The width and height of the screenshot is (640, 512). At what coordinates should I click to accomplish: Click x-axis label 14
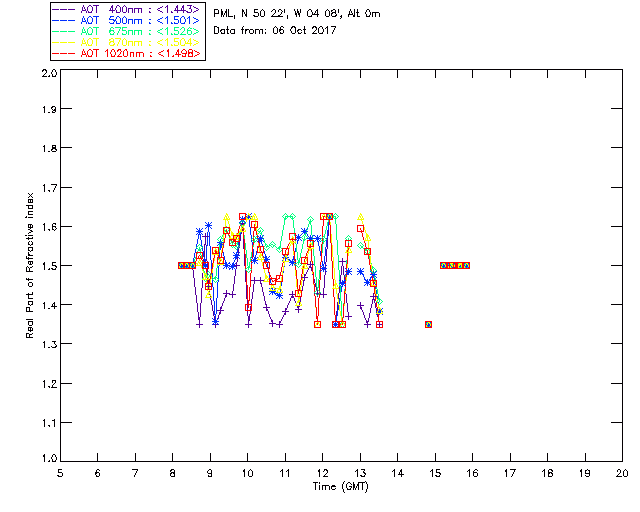398,473
